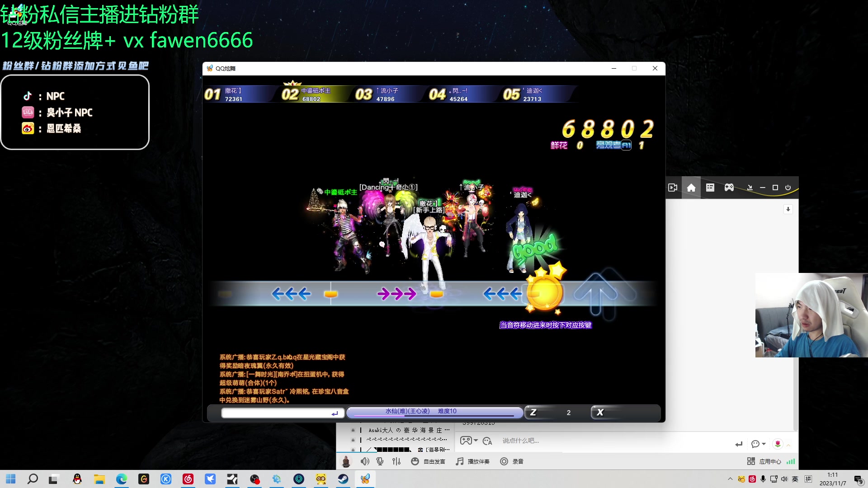Click the home icon on the side panel
This screenshot has width=868, height=488.
click(691, 187)
